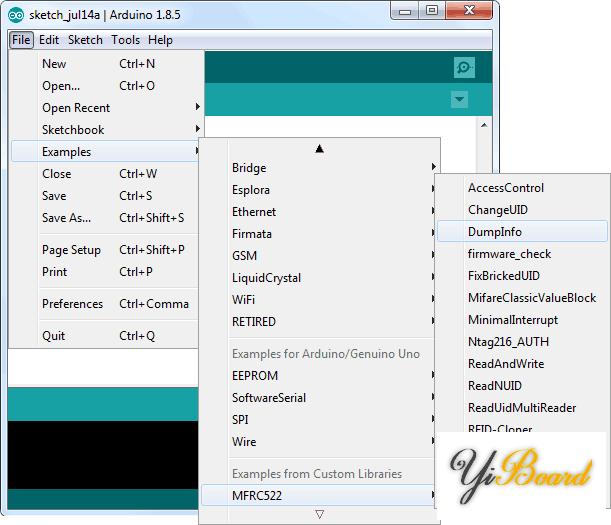Select Quit in File menu
This screenshot has height=525, width=611.
tap(105, 336)
